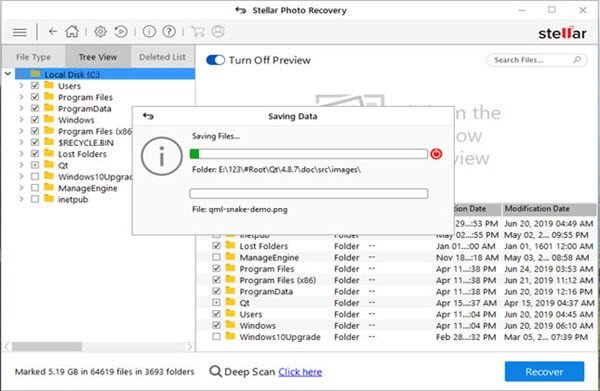Open the information icon in toolbar
The height and width of the screenshot is (391, 600).
pos(149,31)
